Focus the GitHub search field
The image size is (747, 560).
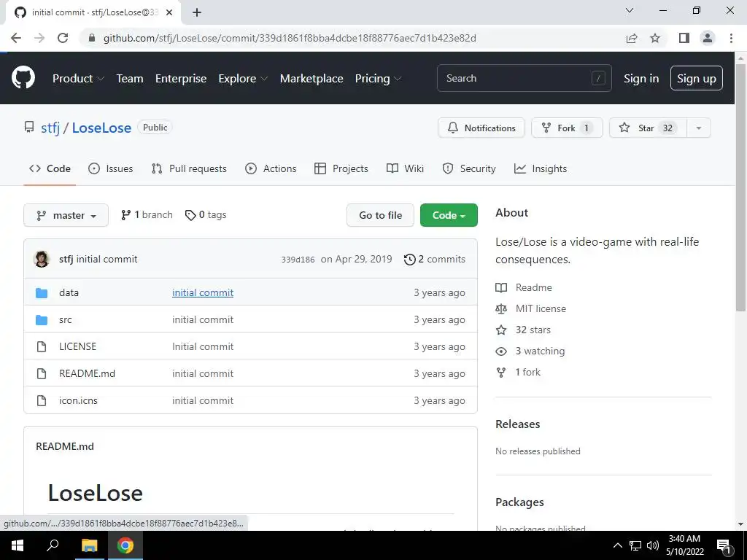click(524, 78)
